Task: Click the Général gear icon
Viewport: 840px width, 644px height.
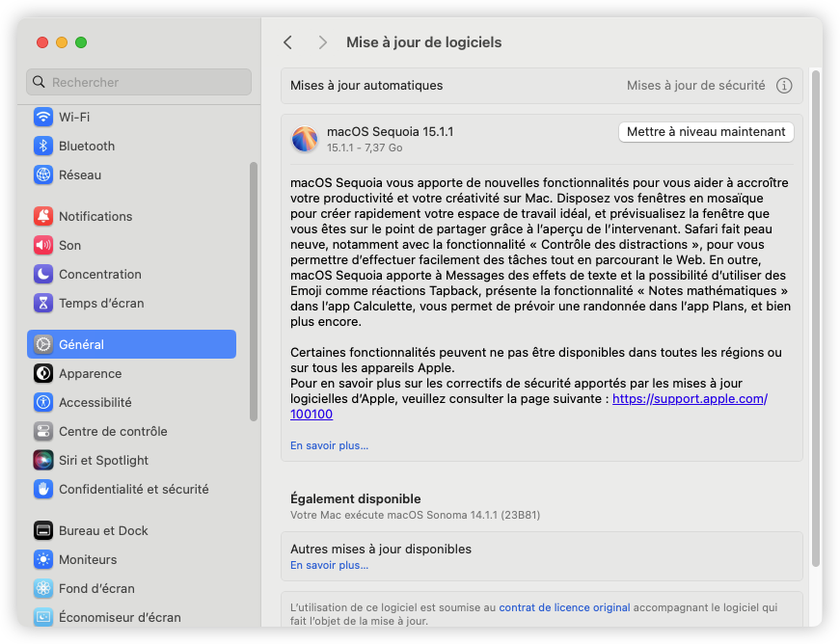Action: click(43, 344)
